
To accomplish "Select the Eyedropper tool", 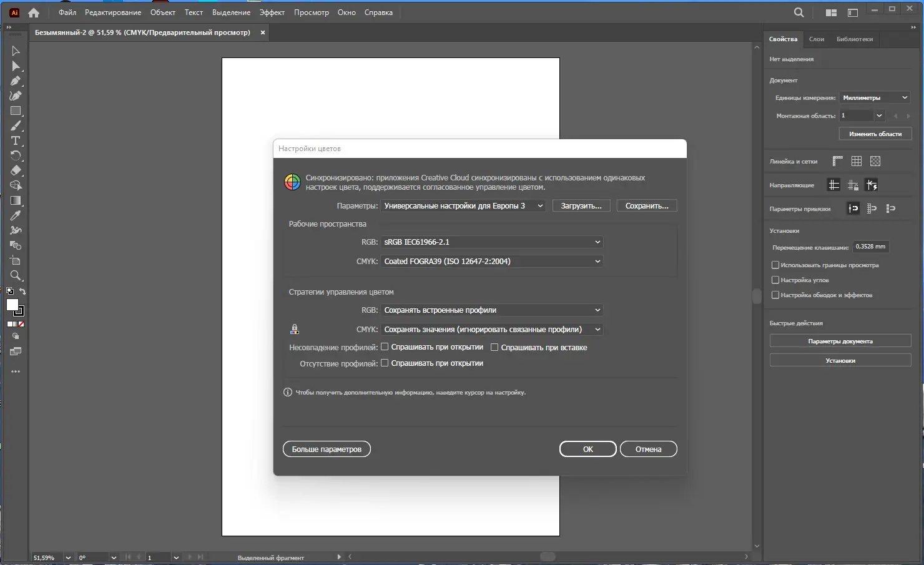I will coord(16,215).
